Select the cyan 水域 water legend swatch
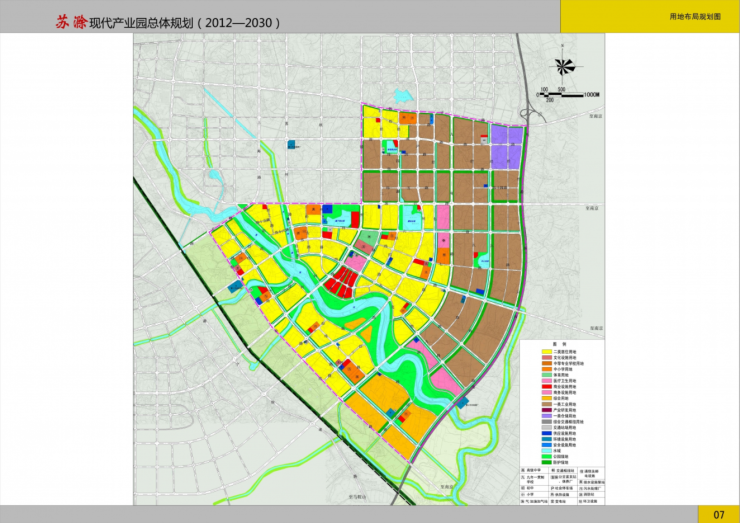The width and height of the screenshot is (740, 523). (547, 451)
